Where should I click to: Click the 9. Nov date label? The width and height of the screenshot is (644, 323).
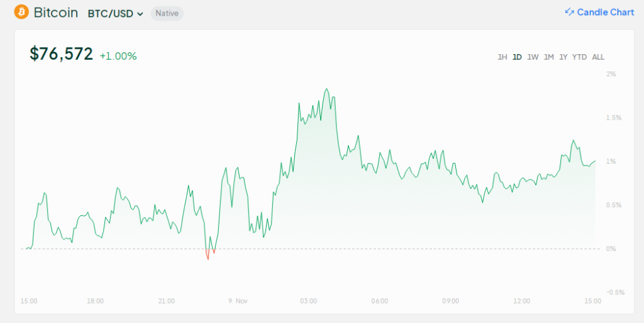[x=238, y=301]
